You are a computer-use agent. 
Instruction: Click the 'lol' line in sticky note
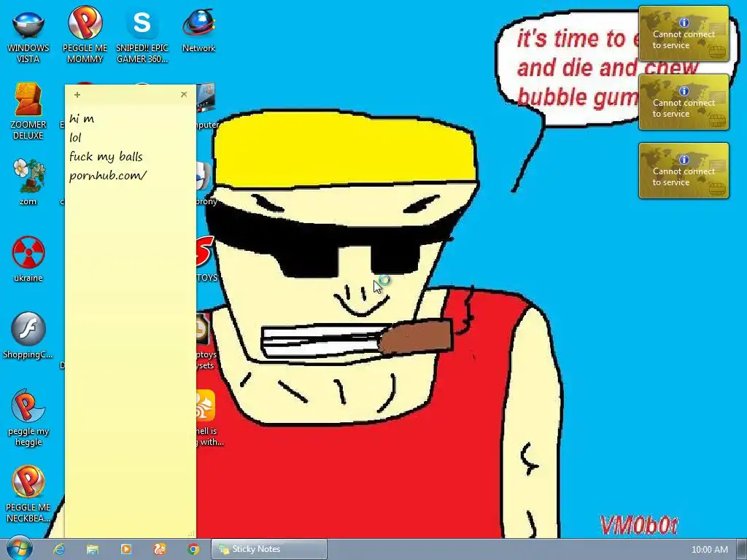tap(75, 138)
